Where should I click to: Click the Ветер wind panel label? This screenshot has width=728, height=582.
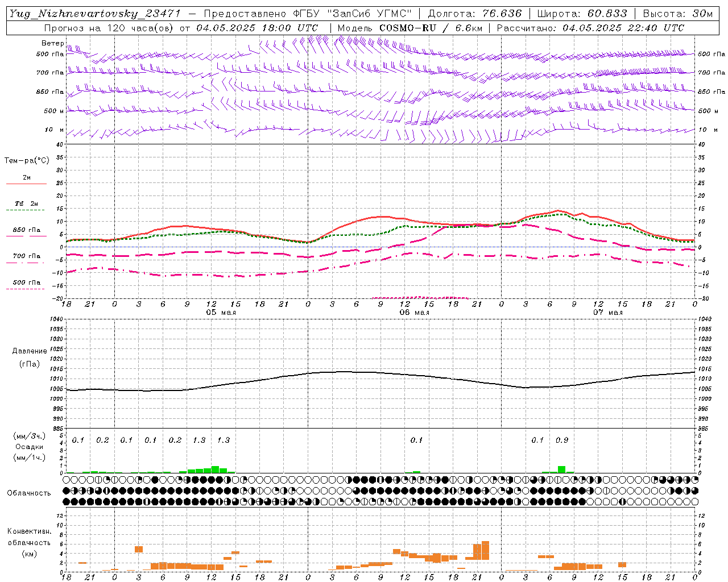52,43
